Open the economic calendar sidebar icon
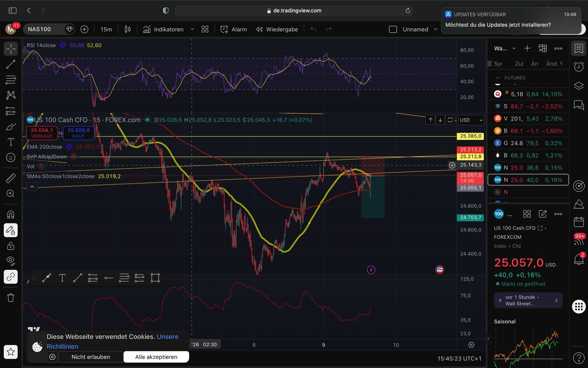 (x=579, y=222)
